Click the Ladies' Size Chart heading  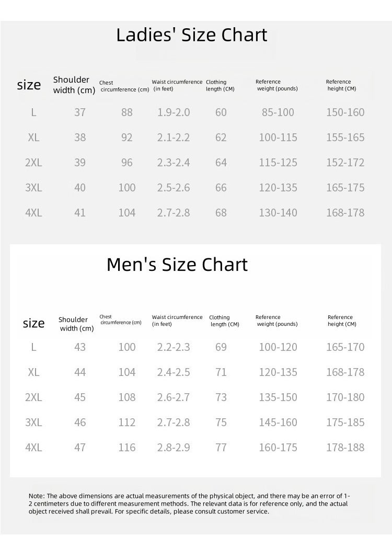pos(192,35)
